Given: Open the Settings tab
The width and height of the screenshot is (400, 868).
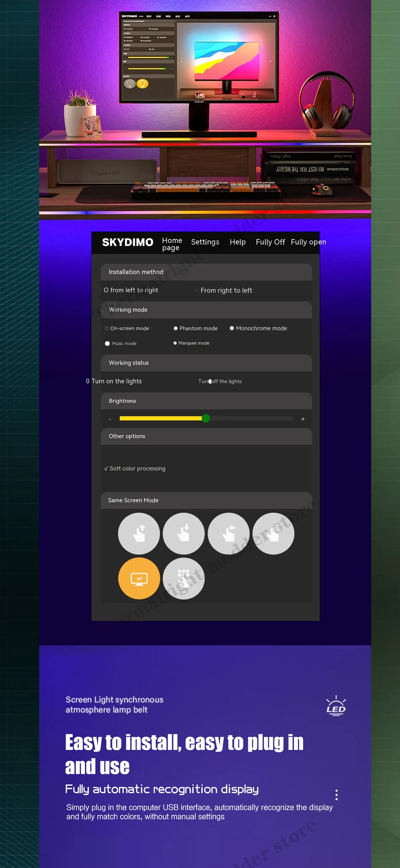Looking at the screenshot, I should click(205, 242).
